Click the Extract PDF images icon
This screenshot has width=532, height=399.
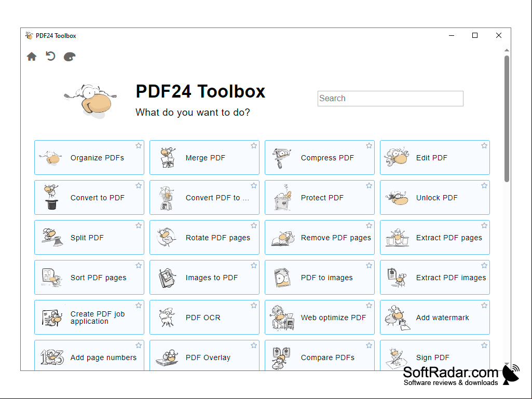click(x=397, y=278)
